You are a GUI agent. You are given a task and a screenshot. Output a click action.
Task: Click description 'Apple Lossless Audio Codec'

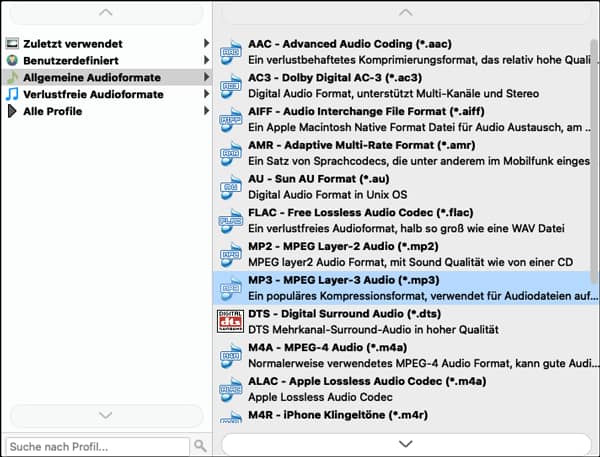coord(320,397)
